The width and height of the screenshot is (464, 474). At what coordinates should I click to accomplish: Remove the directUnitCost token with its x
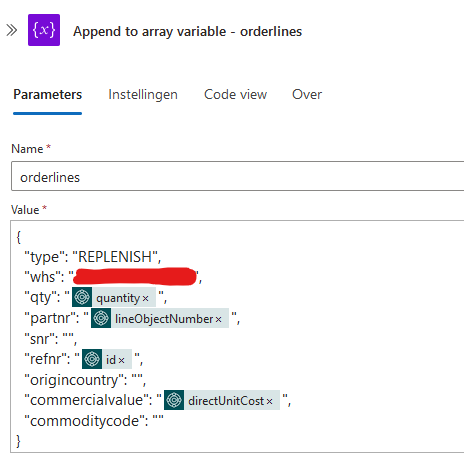tap(269, 402)
